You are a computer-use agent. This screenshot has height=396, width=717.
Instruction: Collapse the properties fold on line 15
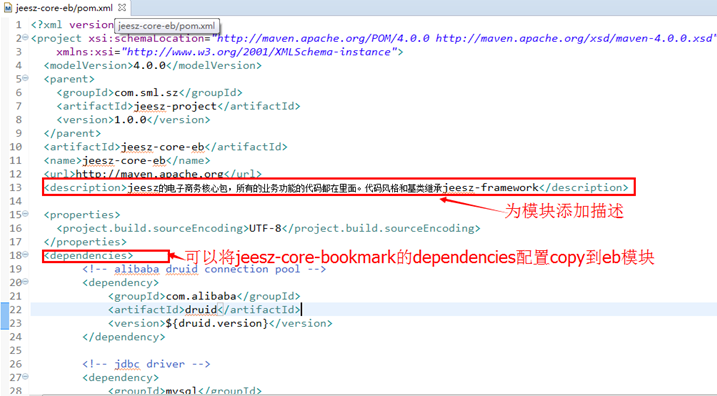tap(26, 214)
